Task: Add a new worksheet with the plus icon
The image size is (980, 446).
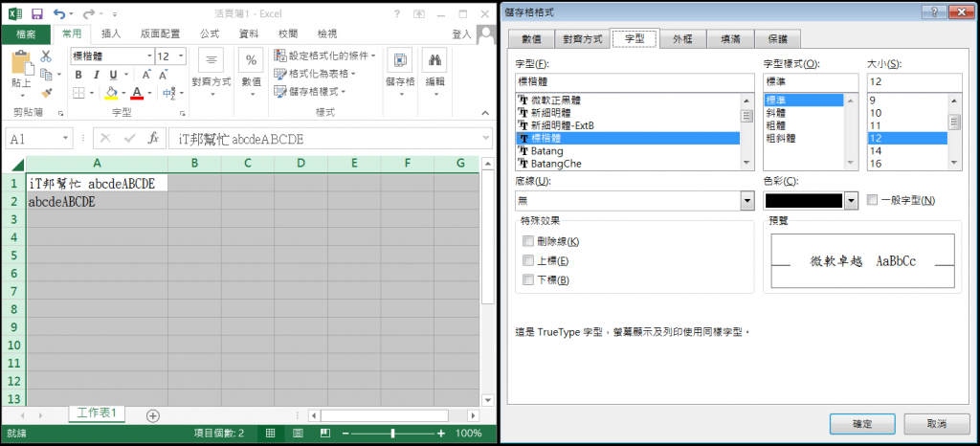Action: click(153, 415)
